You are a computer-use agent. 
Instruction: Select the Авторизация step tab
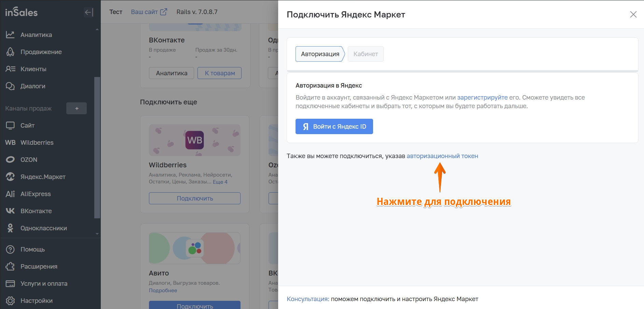320,54
